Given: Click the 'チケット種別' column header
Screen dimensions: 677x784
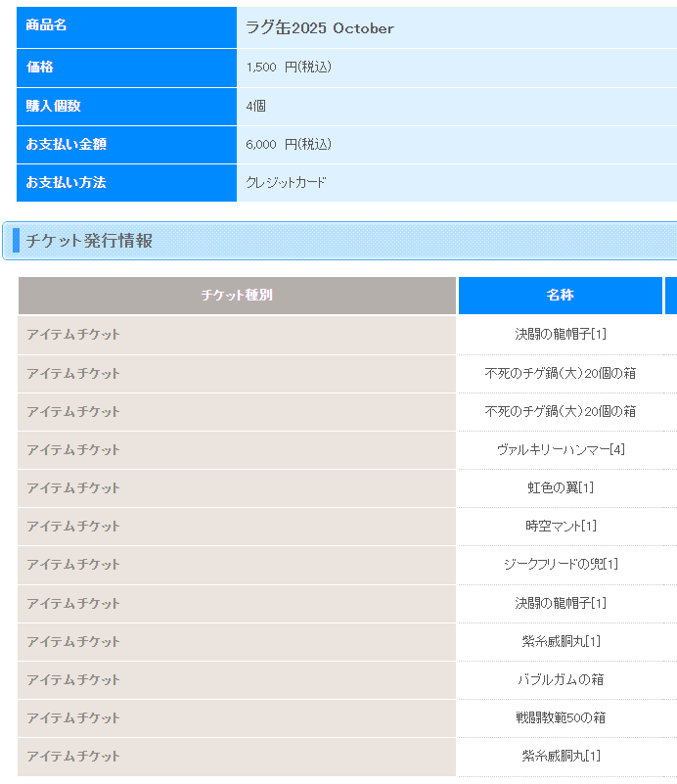Looking at the screenshot, I should 237,295.
